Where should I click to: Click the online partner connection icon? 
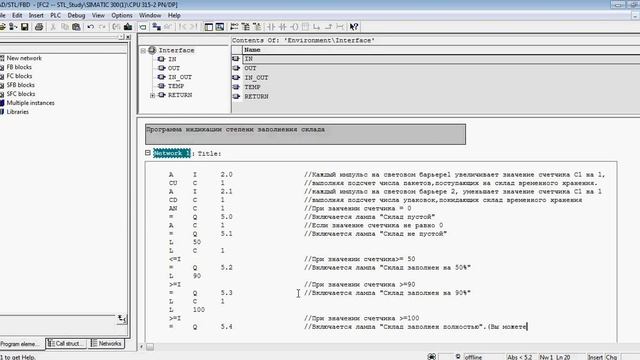point(156,27)
